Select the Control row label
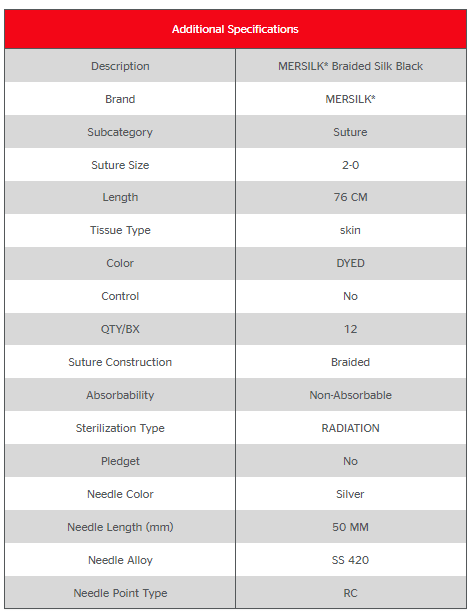The height and width of the screenshot is (613, 471). pos(120,296)
